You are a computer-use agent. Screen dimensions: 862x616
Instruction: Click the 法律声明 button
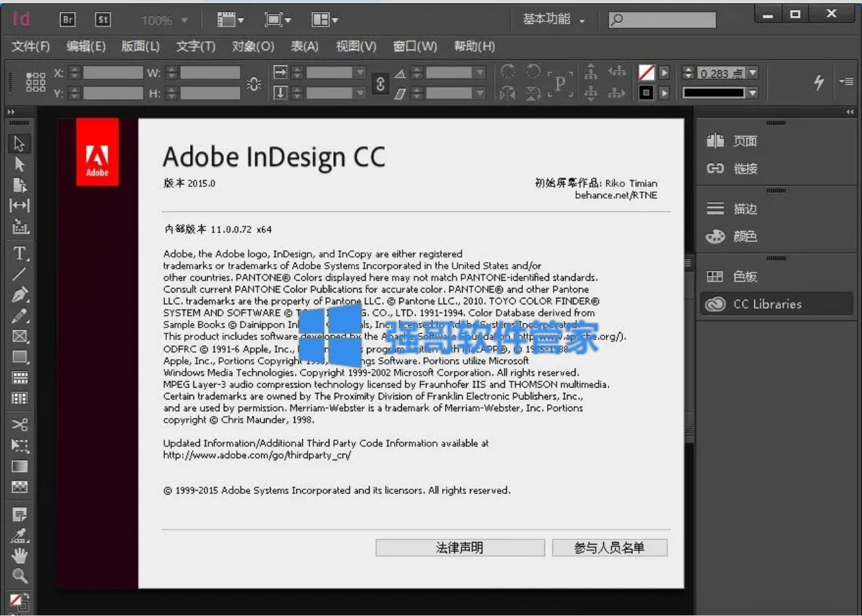point(460,548)
